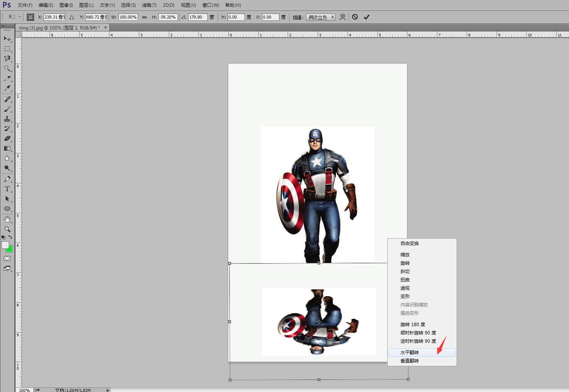Open the 编辑(E) menu
The image size is (569, 392).
pos(46,5)
